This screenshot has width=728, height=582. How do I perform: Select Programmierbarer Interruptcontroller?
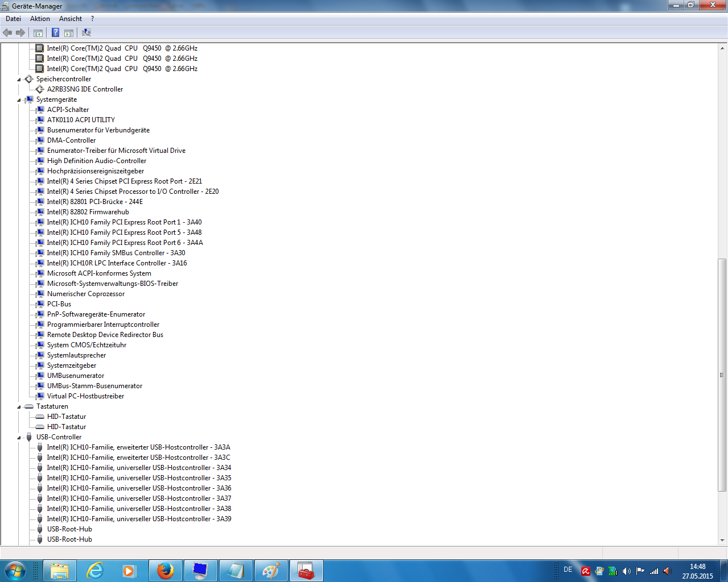tap(103, 325)
